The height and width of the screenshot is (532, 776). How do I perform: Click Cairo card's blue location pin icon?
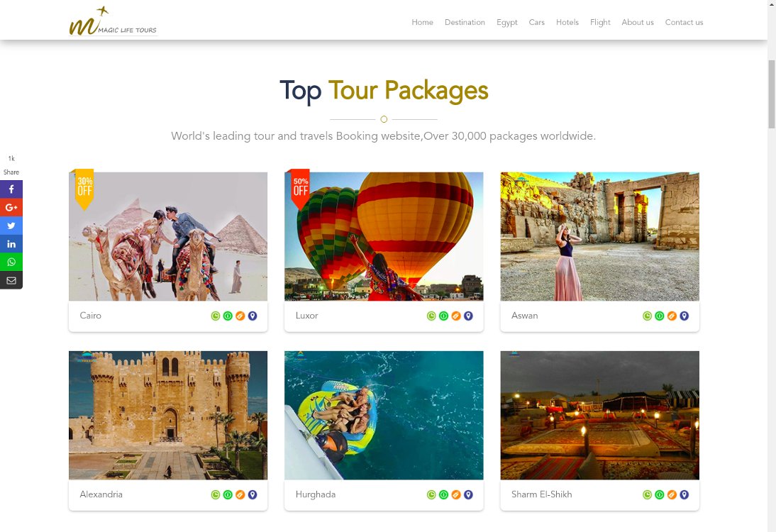[x=253, y=316]
